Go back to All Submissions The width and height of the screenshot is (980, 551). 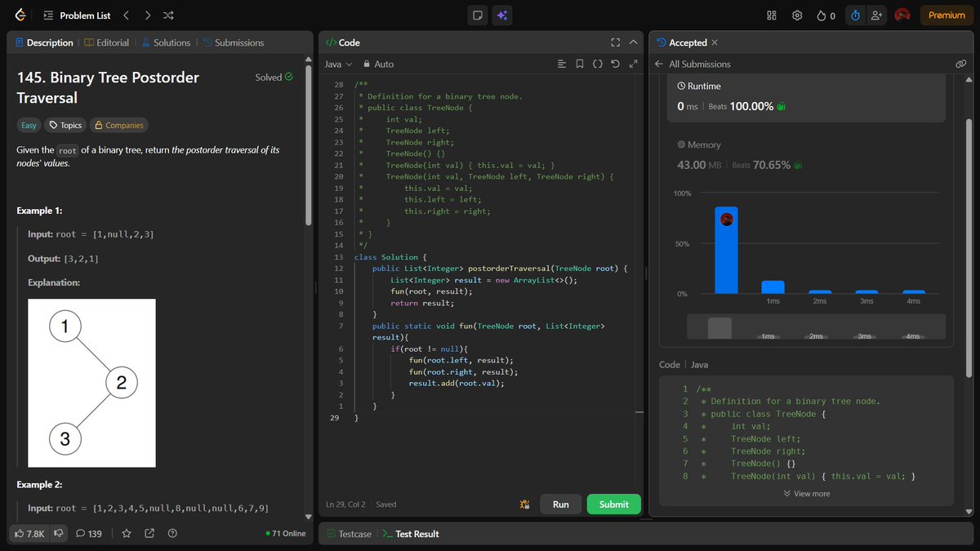[693, 64]
